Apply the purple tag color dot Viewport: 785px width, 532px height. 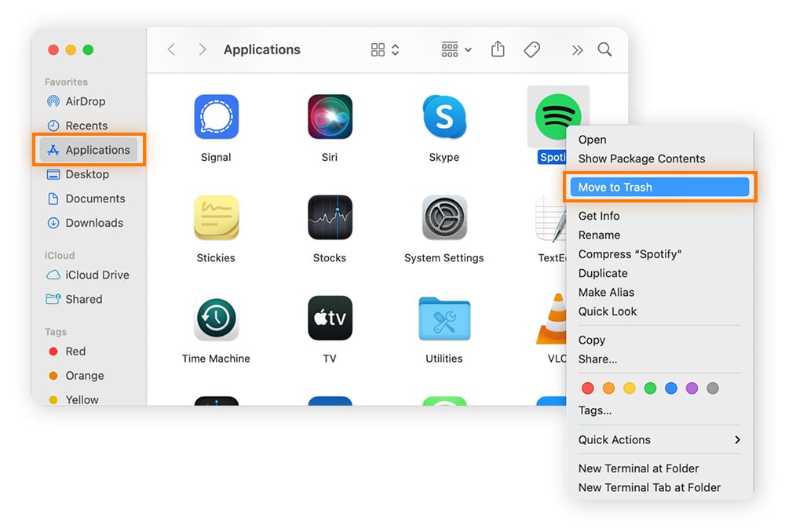pos(692,388)
